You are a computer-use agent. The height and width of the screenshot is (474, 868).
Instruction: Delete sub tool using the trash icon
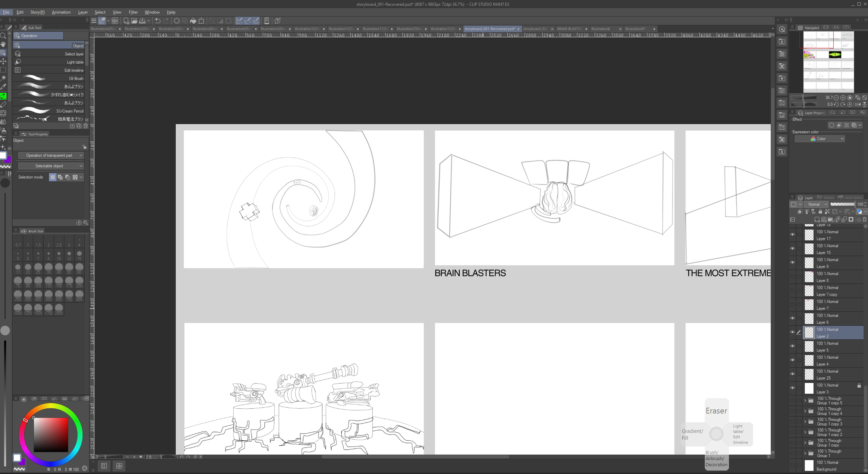[x=86, y=126]
